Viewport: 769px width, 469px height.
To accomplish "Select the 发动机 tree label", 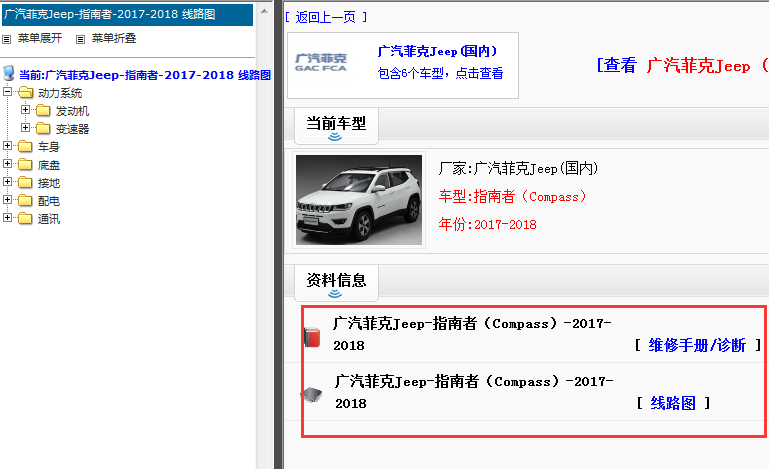I will tap(72, 111).
